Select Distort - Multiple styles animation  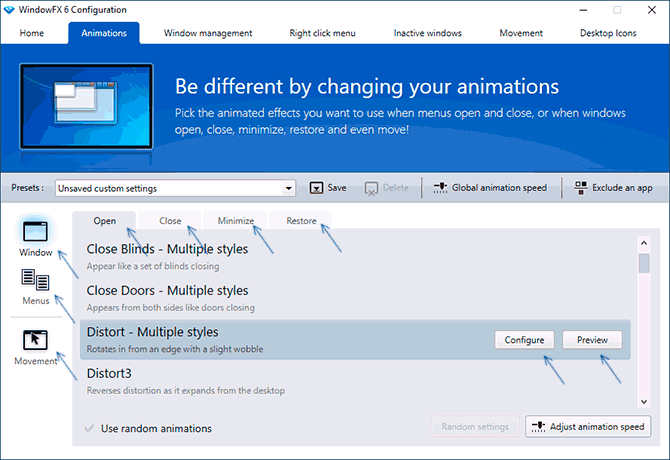pos(355,340)
